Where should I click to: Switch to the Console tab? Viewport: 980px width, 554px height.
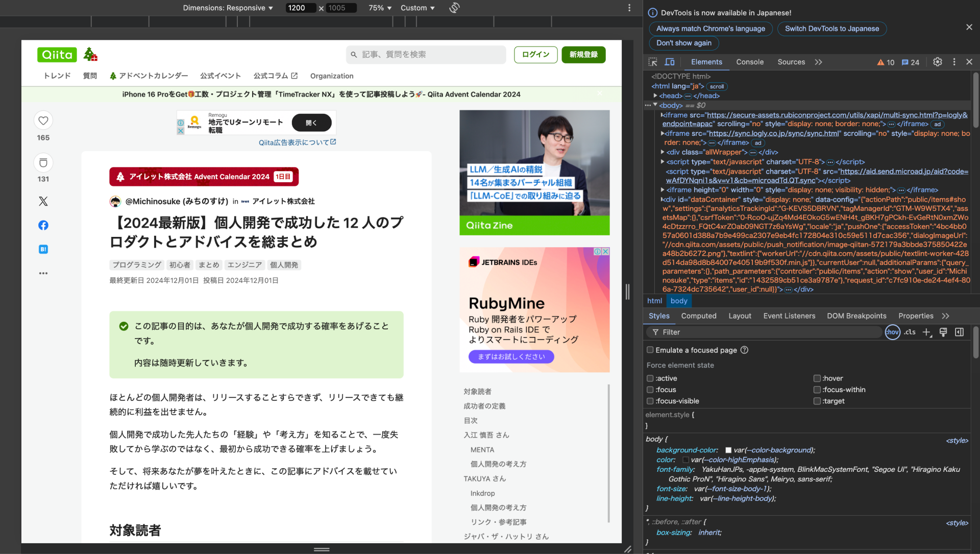click(x=750, y=62)
